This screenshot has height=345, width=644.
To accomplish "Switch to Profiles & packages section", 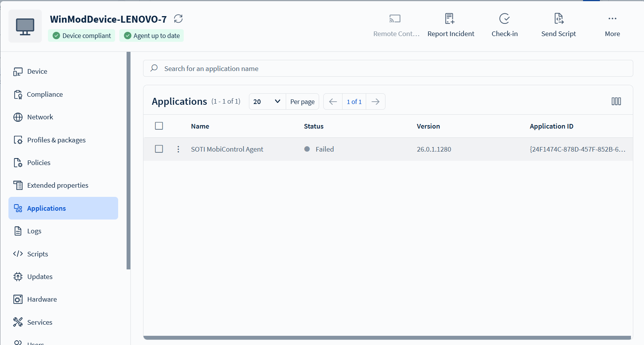I will (56, 140).
